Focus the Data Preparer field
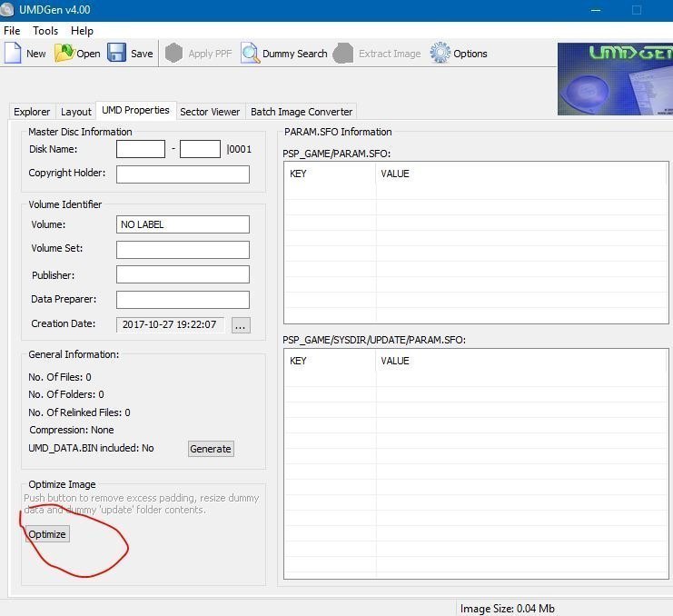 point(183,300)
